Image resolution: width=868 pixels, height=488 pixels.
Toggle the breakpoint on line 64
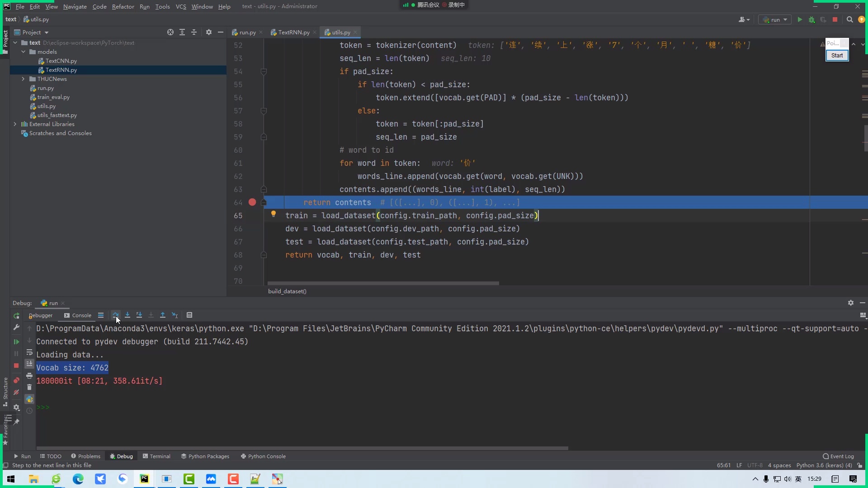(252, 202)
